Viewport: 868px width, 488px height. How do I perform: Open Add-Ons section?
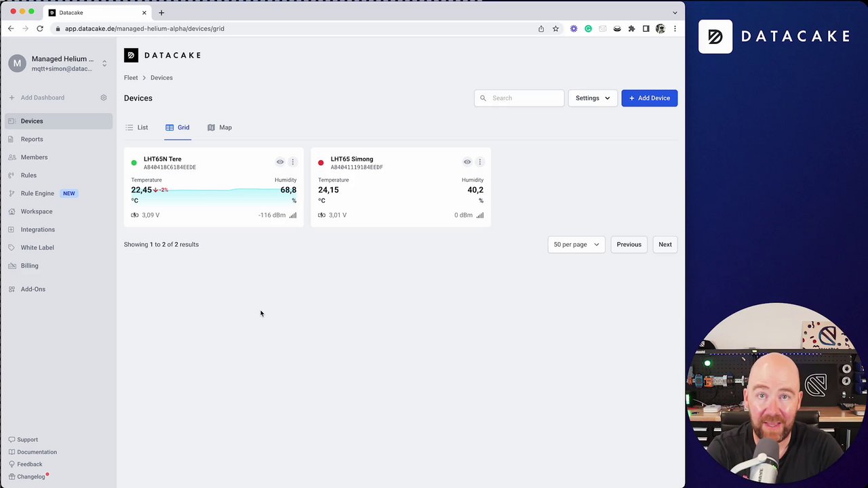(33, 289)
